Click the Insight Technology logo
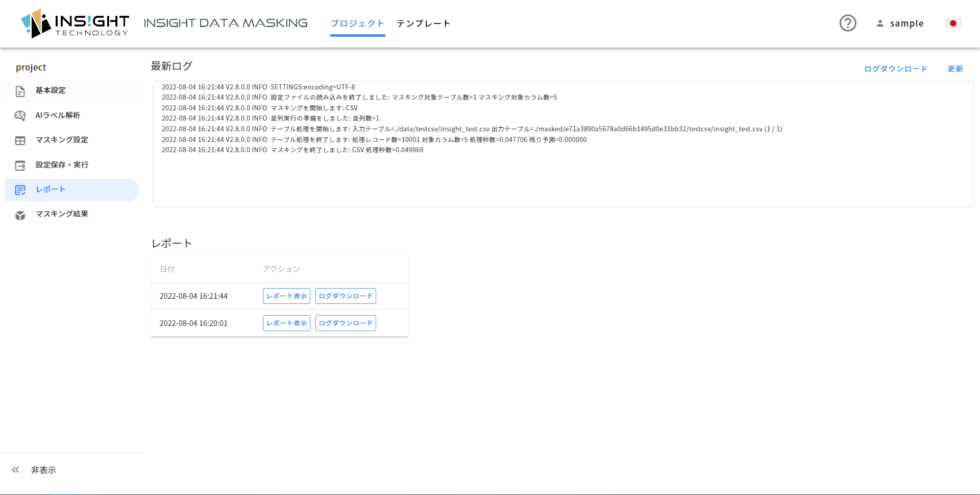Image resolution: width=980 pixels, height=495 pixels. [75, 23]
